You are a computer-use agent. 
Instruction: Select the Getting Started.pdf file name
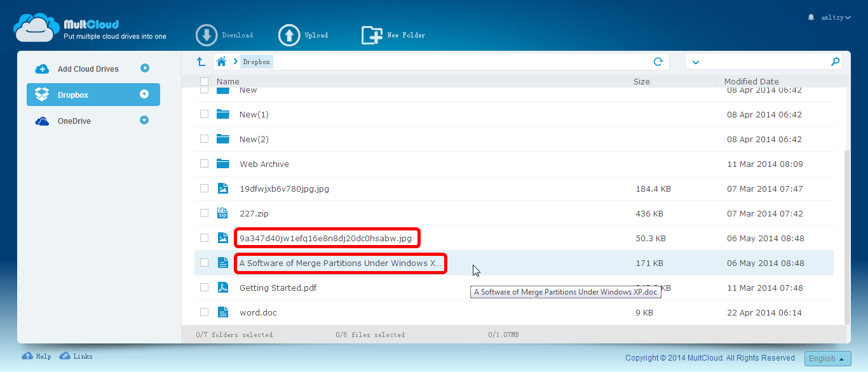(278, 288)
